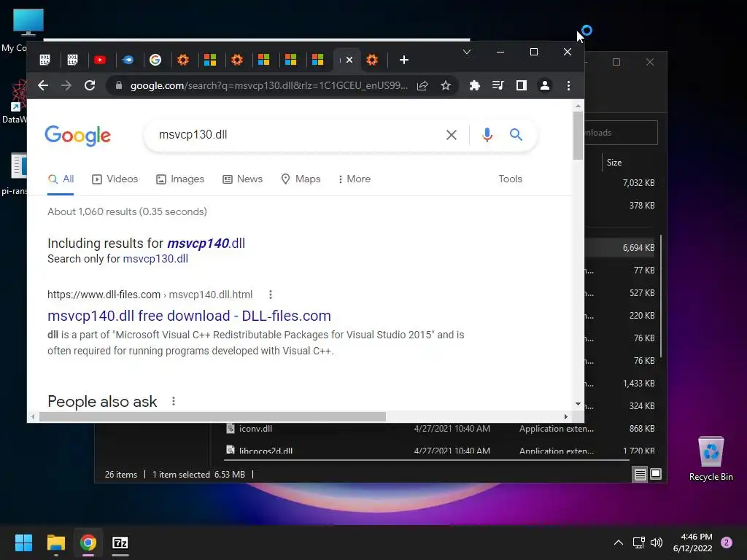Screen dimensions: 747x560
Task: Select libcocos2d.dll in File Explorer
Action: (x=266, y=451)
